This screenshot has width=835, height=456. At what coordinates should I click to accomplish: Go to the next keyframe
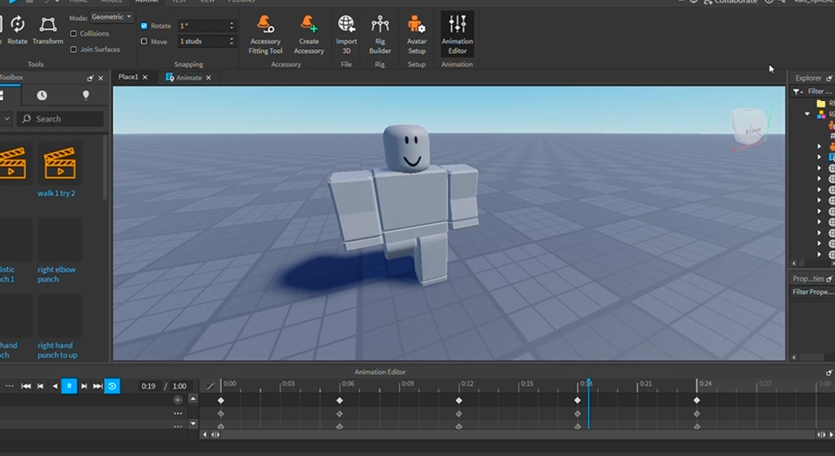pyautogui.click(x=84, y=386)
